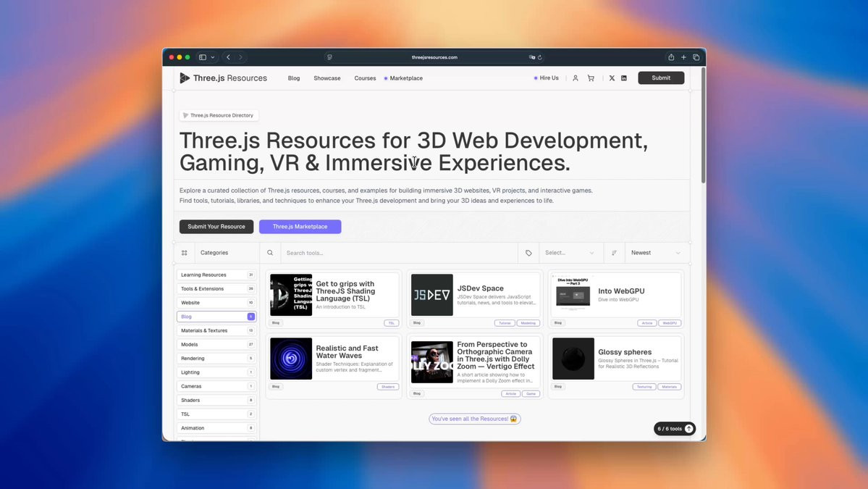Click the translate icon in address bar
Viewport: 868px width, 489px height.
click(531, 57)
